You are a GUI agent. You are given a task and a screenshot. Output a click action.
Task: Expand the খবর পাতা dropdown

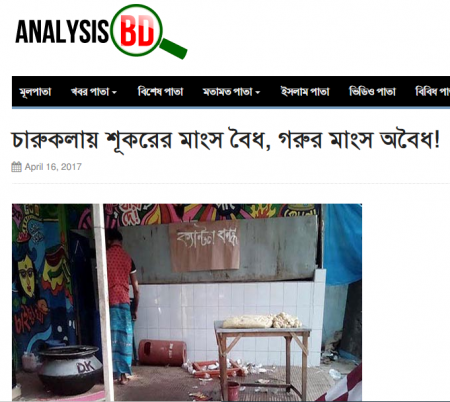[94, 92]
